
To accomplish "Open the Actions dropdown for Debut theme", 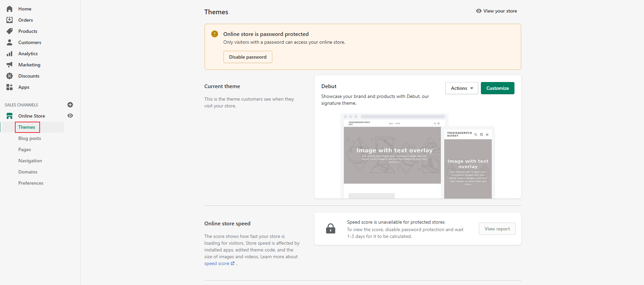I will coord(462,88).
